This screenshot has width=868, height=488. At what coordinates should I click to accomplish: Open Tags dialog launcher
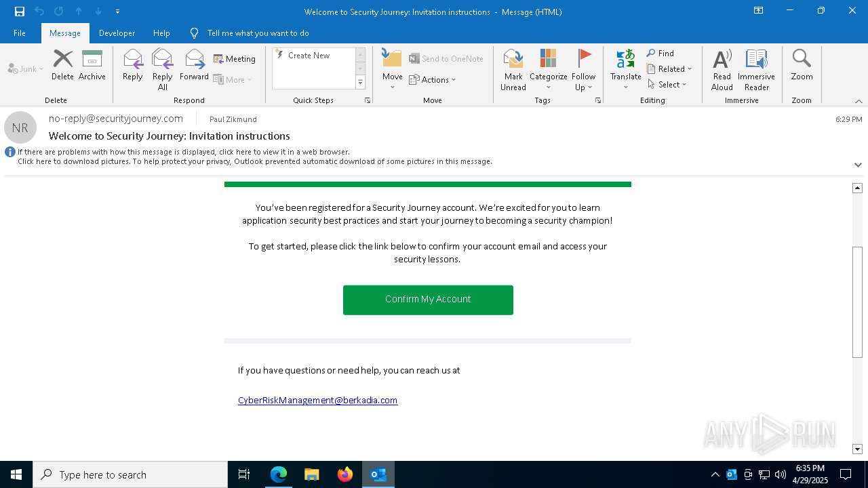598,100
